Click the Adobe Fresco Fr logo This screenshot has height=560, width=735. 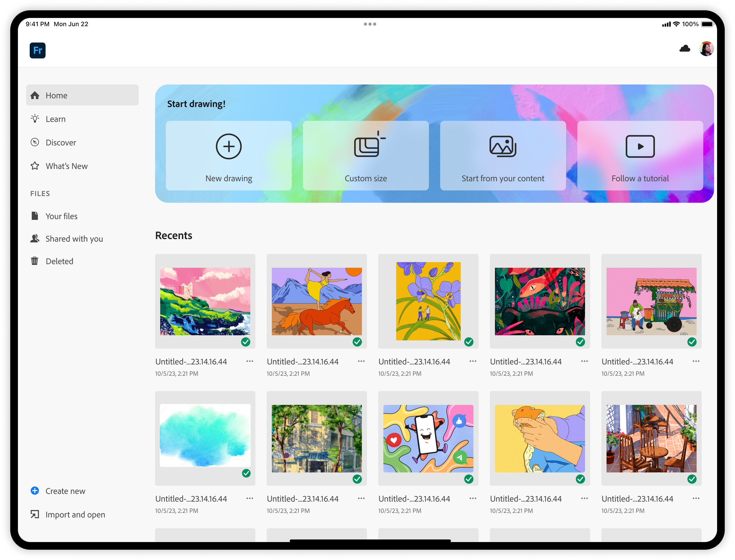coord(37,50)
